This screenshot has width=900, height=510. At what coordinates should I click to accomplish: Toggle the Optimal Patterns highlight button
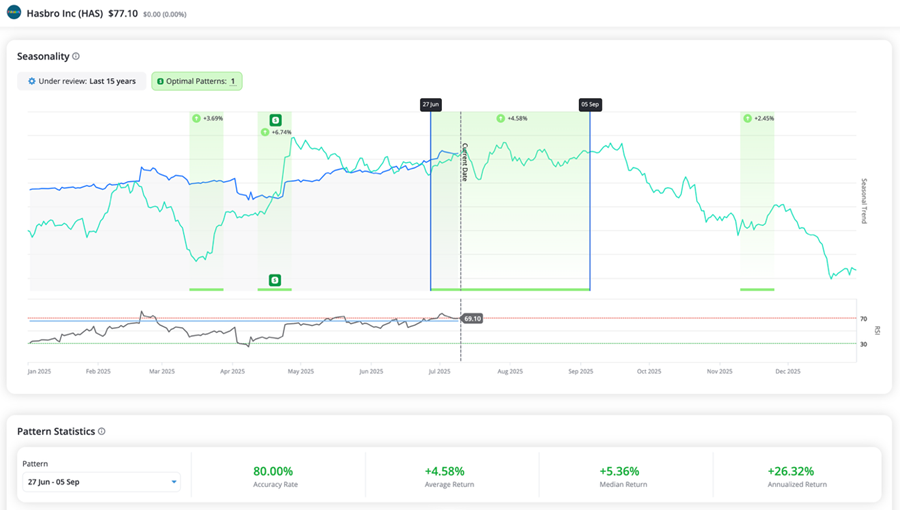[x=196, y=81]
